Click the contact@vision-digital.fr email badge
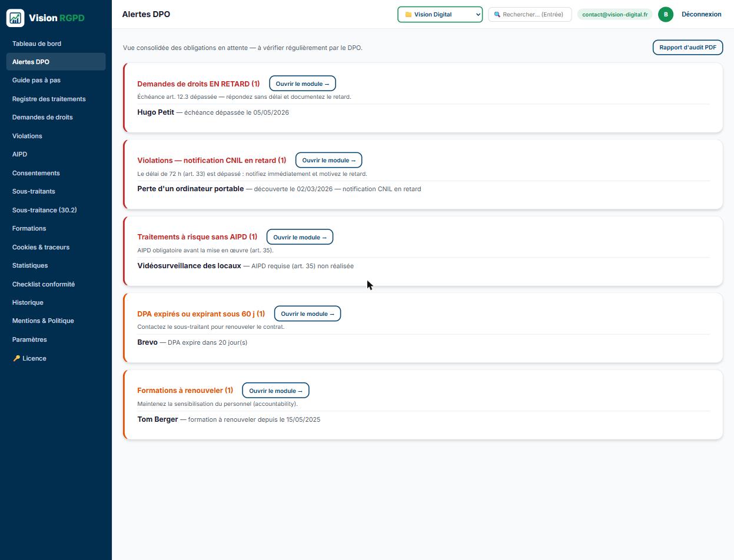The width and height of the screenshot is (734, 560). [615, 14]
